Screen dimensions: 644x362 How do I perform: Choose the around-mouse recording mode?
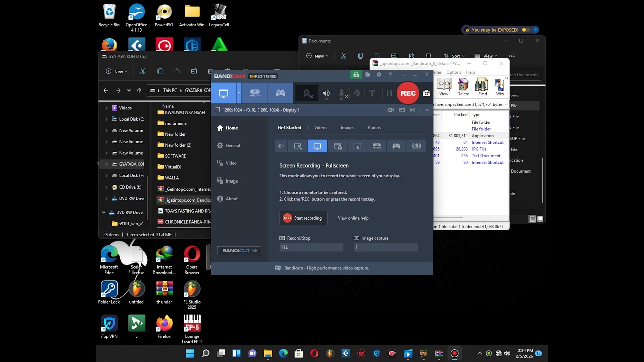pos(357,146)
